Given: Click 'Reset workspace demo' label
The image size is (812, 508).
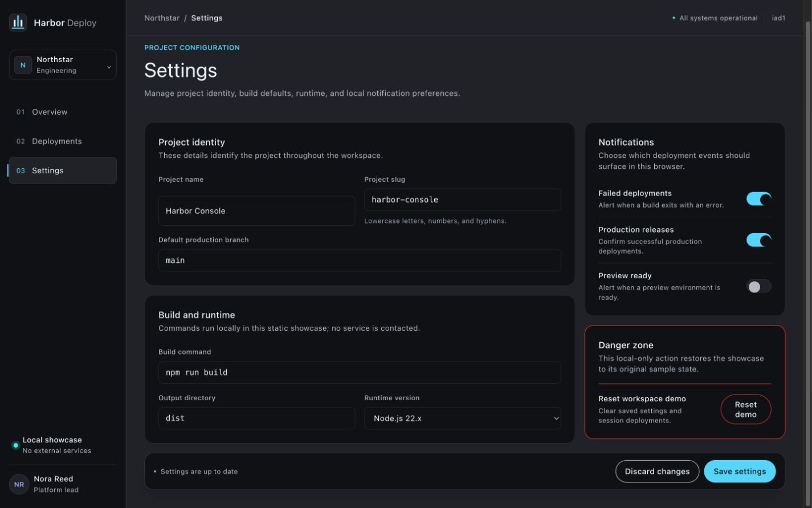Looking at the screenshot, I should point(642,399).
